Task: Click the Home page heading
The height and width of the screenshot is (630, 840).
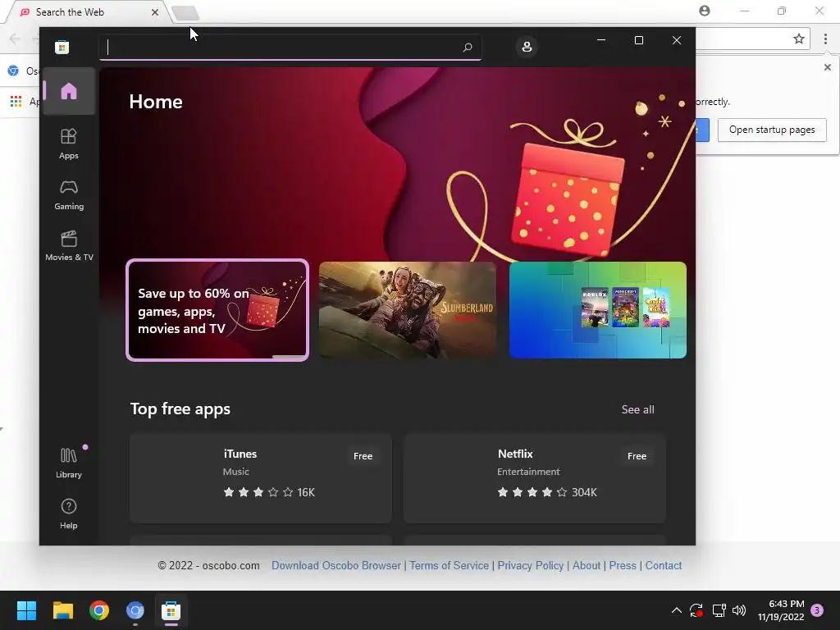Action: [x=156, y=102]
